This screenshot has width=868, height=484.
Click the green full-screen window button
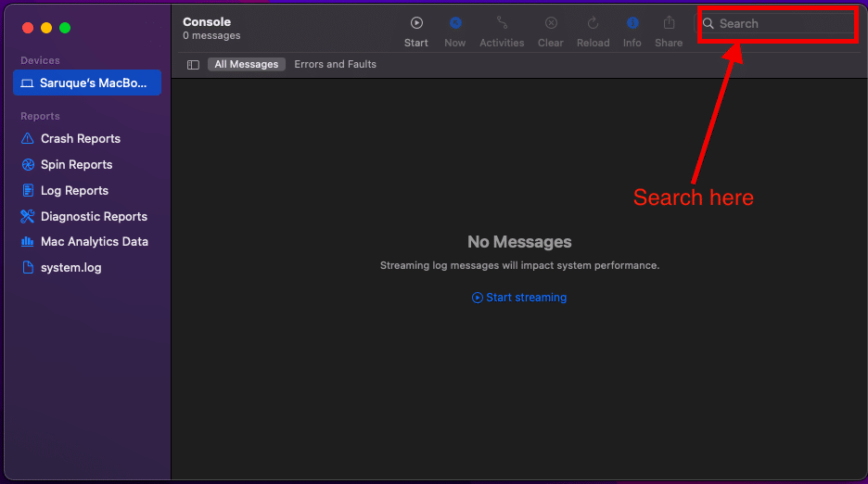[x=65, y=28]
